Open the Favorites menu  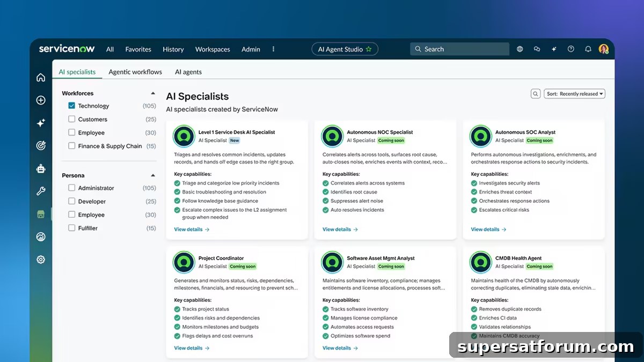click(x=138, y=49)
